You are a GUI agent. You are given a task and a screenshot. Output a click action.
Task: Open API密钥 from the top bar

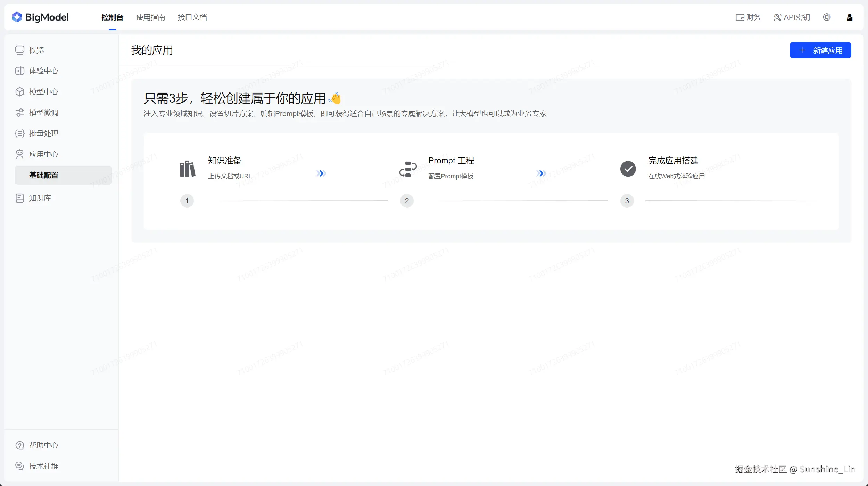(792, 17)
